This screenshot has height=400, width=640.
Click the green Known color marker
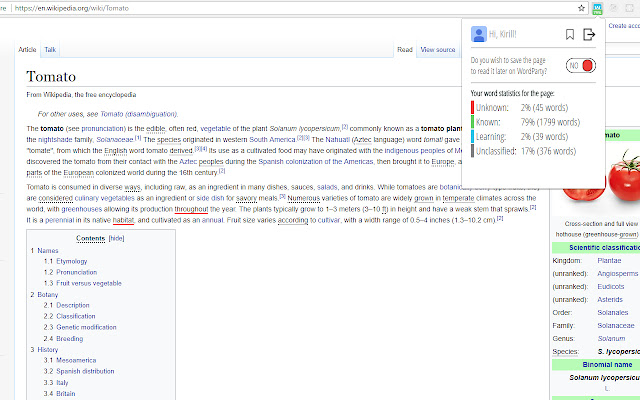pos(472,122)
